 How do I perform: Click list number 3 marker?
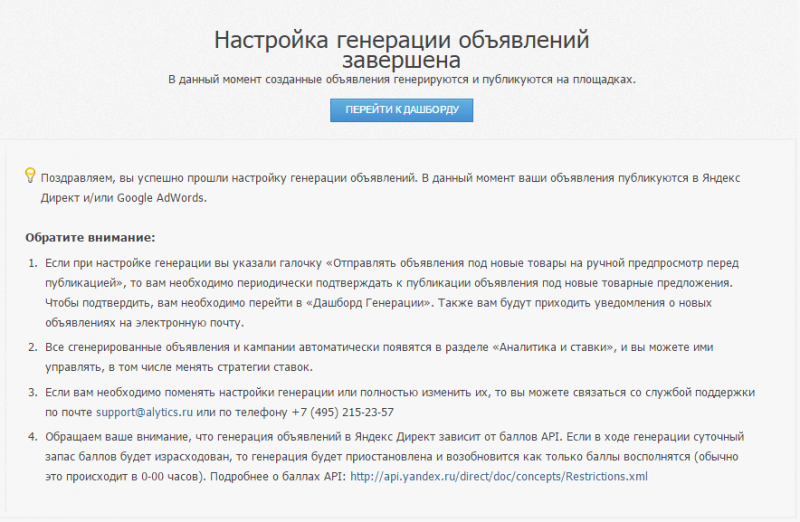pos(31,391)
